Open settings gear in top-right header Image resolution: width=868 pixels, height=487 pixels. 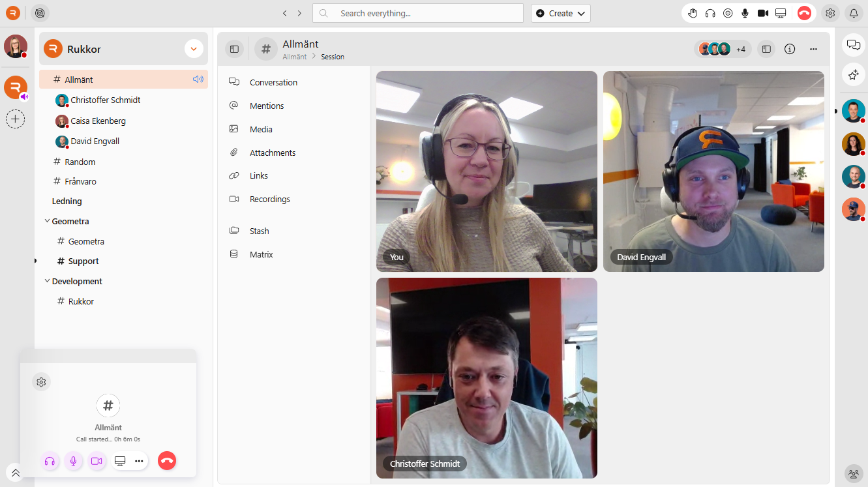[830, 13]
